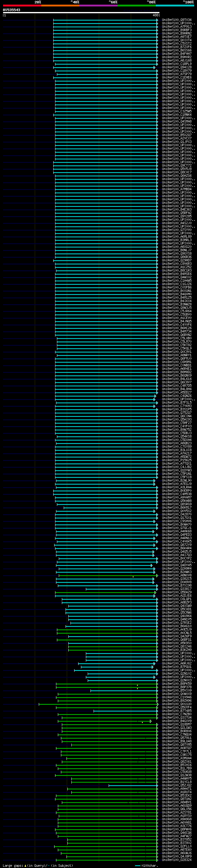Viewport: 197px width, 868px height.
Task: Click the UniRef100_B7XI98 label
Action: [x=177, y=586]
